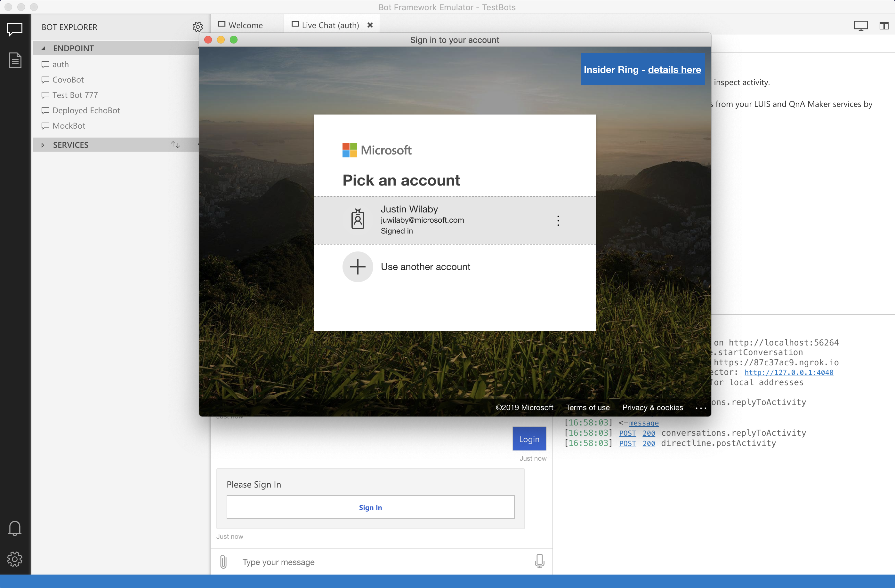Toggle presentation mode monitor icon

[x=861, y=26]
